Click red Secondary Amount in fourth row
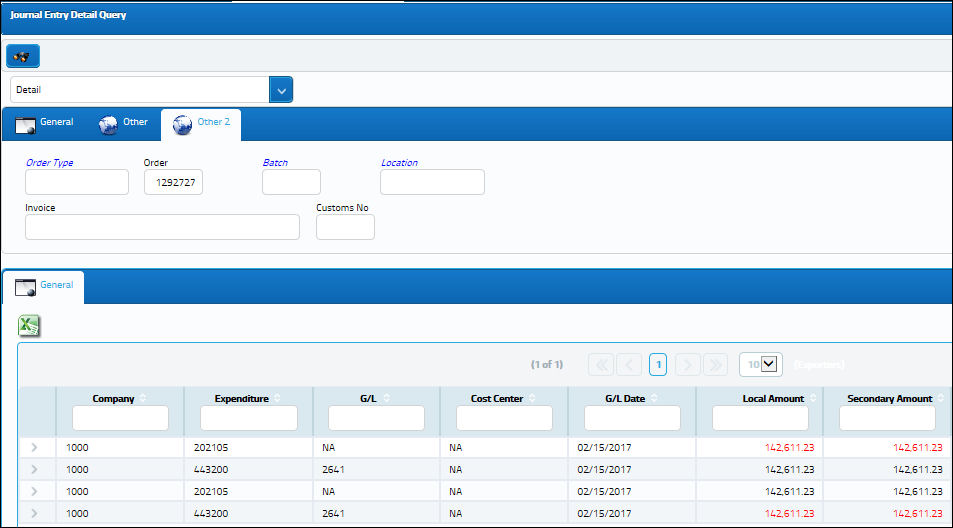This screenshot has width=953, height=528. pos(917,513)
